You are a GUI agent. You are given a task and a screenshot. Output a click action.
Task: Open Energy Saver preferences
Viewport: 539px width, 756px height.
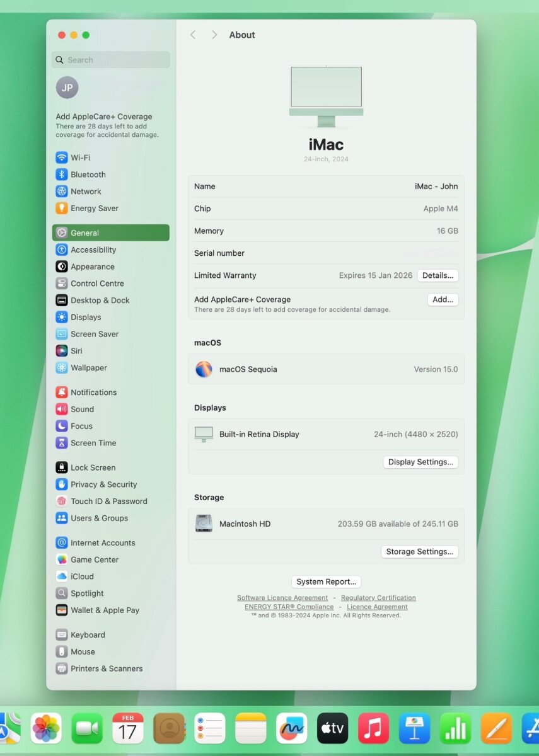[110, 209]
